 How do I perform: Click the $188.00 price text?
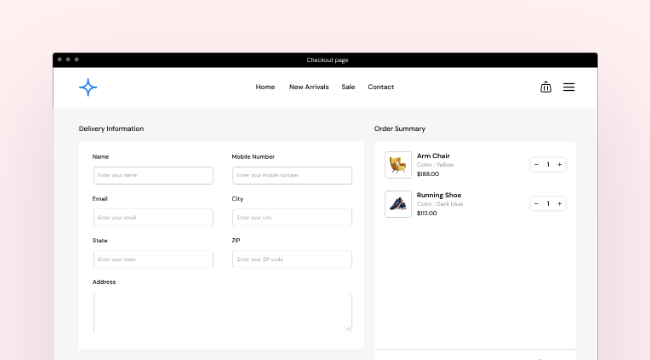coord(428,174)
